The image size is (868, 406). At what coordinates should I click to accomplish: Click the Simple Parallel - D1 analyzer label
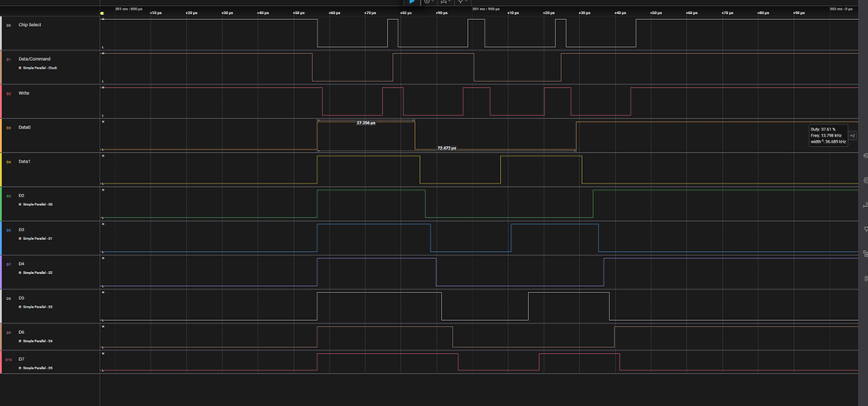[x=36, y=238]
